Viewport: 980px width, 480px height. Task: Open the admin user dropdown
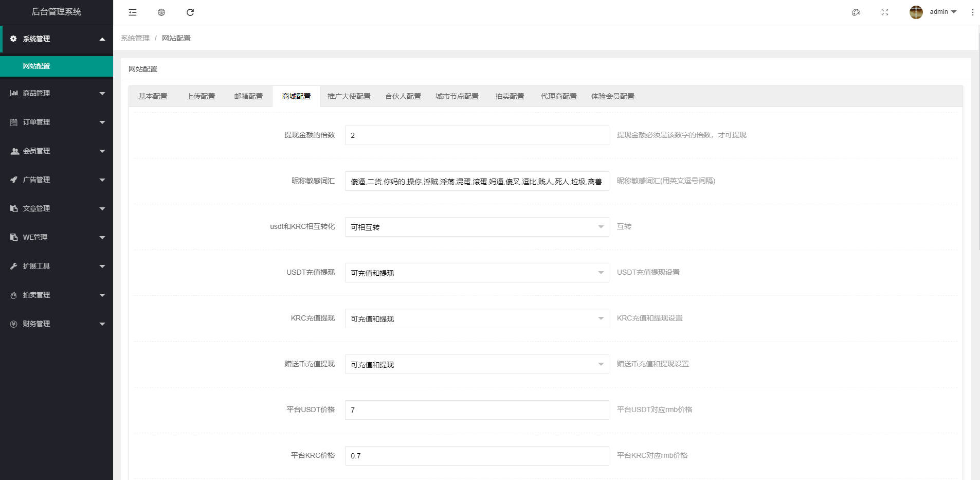[942, 12]
